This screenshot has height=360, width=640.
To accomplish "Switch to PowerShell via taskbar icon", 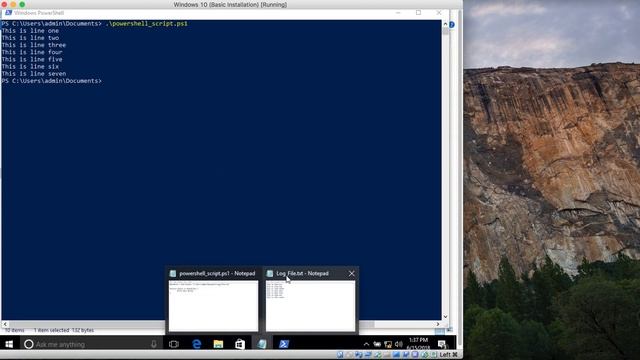I will [x=284, y=344].
